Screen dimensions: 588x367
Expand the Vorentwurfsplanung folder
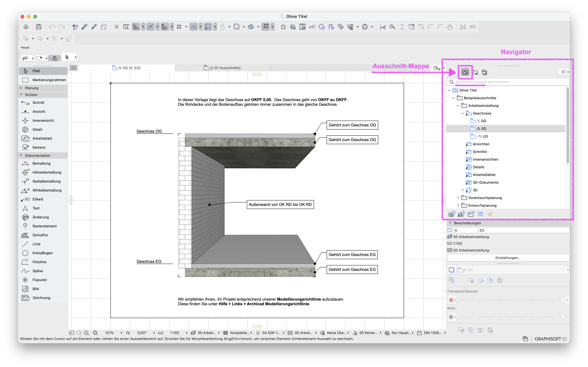click(458, 198)
